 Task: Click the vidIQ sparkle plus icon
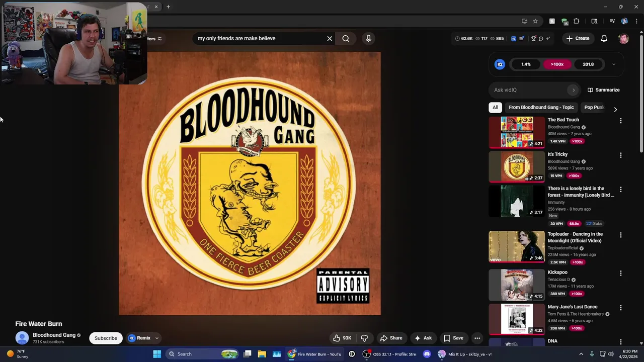click(x=548, y=38)
